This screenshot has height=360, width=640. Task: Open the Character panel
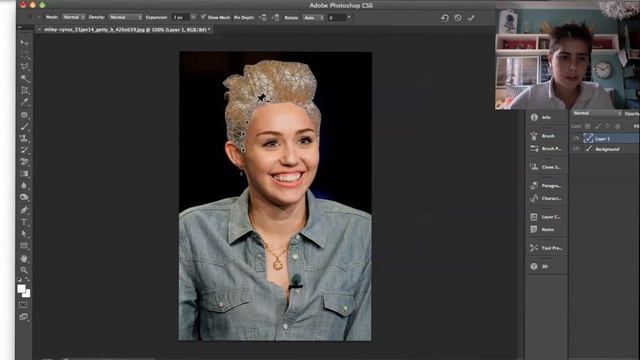tap(546, 198)
